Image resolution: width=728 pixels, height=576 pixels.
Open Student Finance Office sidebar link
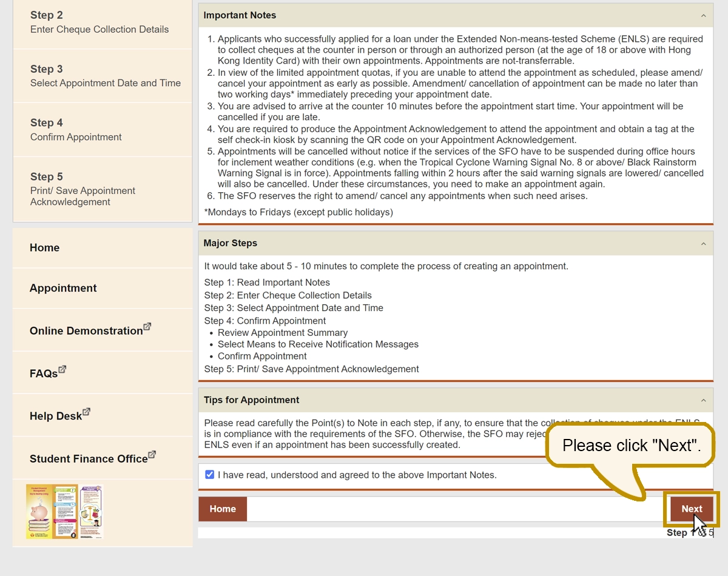(89, 458)
